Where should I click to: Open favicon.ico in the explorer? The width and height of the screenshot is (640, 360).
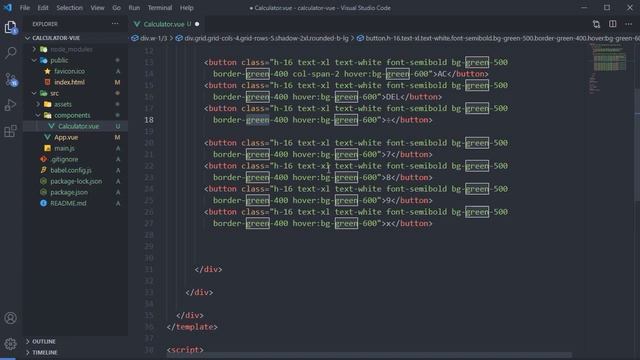(76, 71)
